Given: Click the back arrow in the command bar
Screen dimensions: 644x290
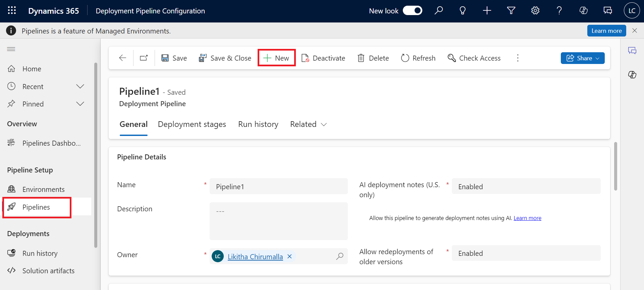Looking at the screenshot, I should (x=123, y=58).
